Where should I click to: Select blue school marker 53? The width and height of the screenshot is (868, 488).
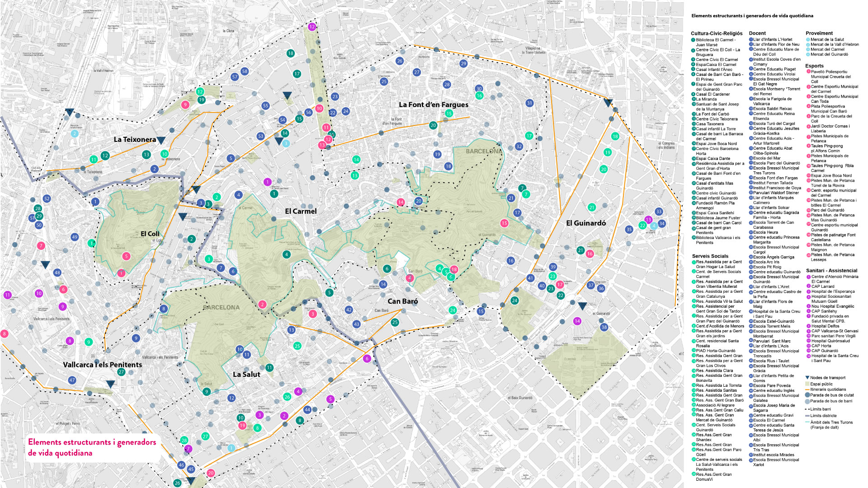(x=260, y=136)
